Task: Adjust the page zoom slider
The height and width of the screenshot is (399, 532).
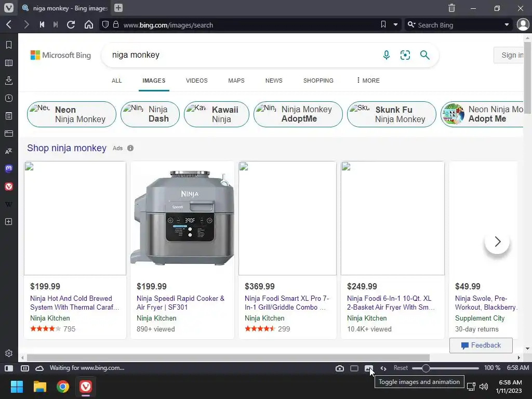Action: 445,368
